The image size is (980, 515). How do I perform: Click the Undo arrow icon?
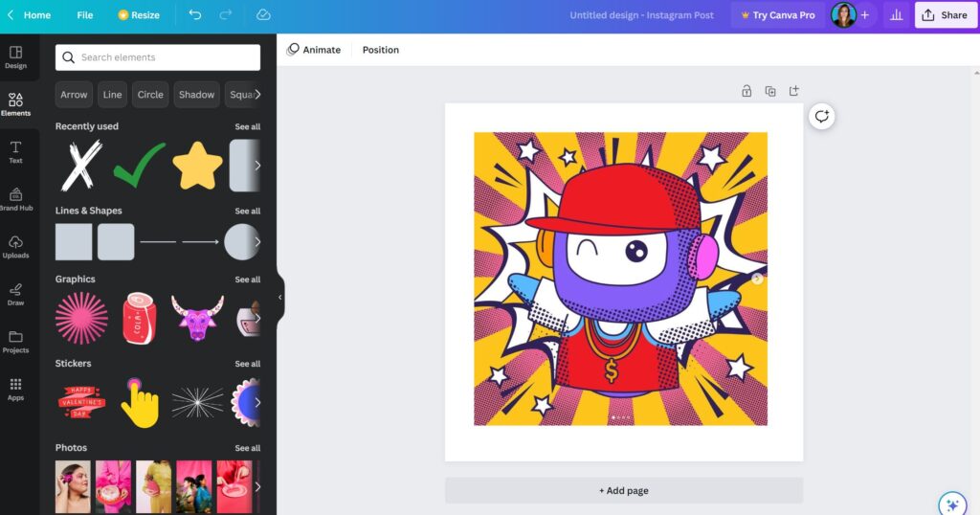(x=195, y=15)
